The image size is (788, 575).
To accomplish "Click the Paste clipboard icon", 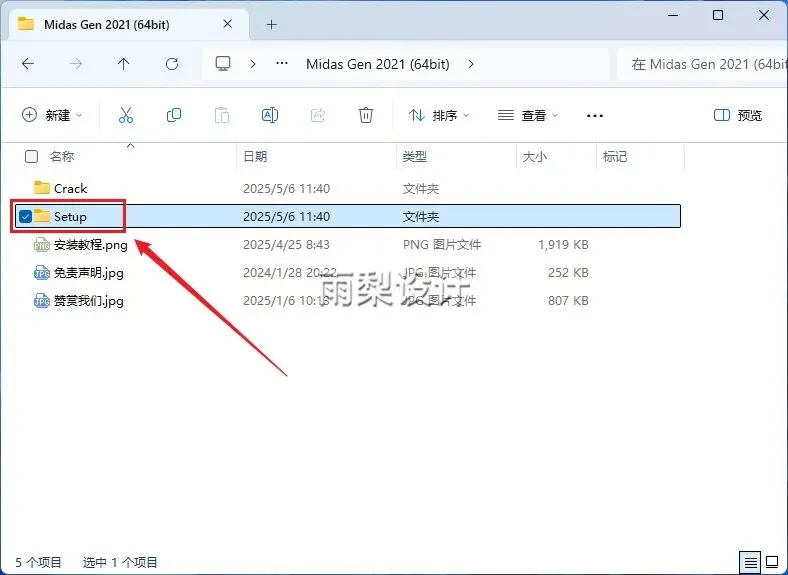I will click(x=222, y=115).
